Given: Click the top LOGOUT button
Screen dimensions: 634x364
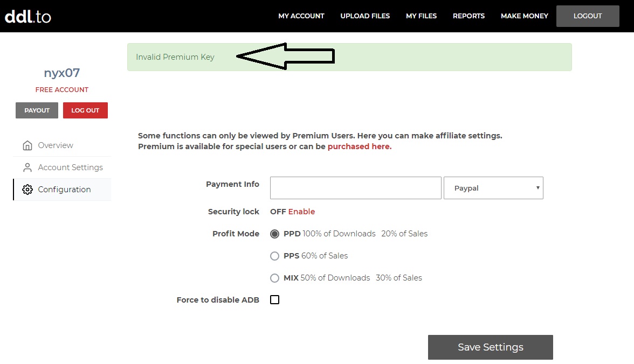Looking at the screenshot, I should tap(588, 16).
